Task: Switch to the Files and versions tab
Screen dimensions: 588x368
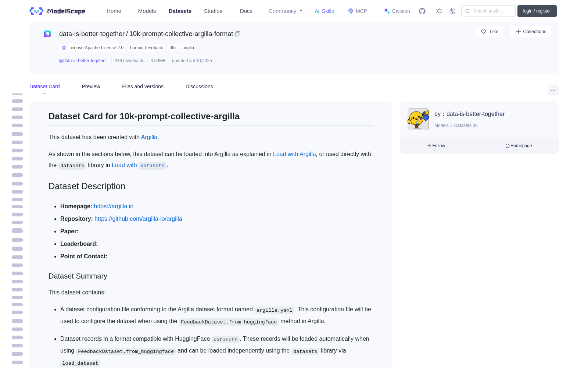Action: (143, 86)
